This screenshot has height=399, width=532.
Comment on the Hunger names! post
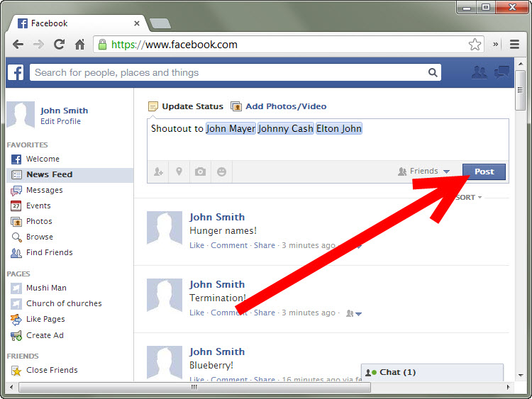point(229,245)
